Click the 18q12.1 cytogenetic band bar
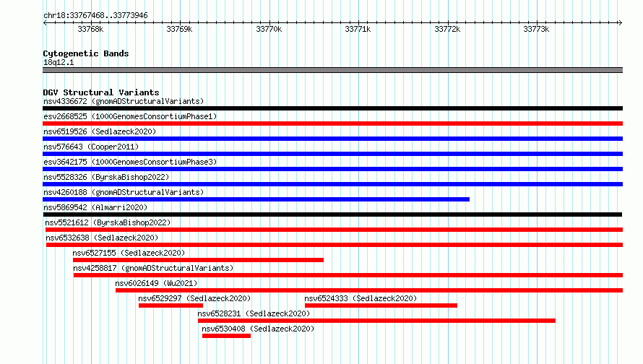 332,70
